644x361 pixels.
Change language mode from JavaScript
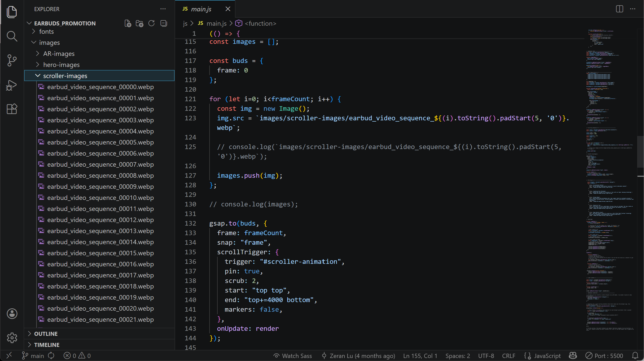pos(547,356)
